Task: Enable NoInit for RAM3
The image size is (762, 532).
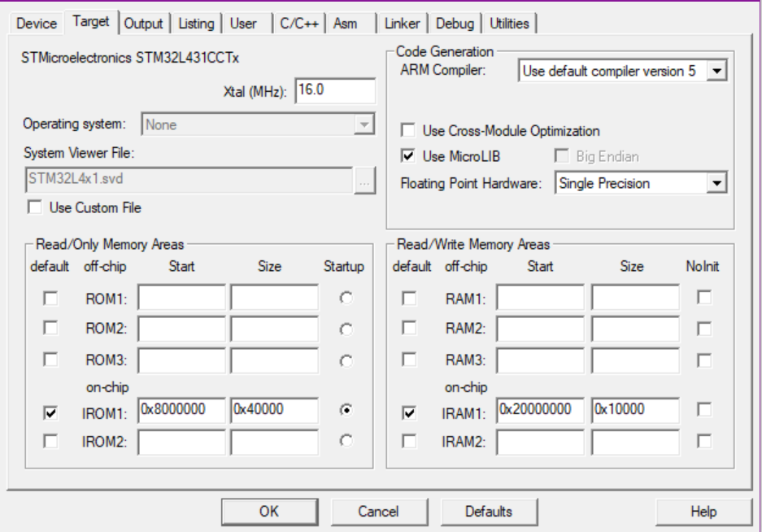Action: (x=704, y=360)
